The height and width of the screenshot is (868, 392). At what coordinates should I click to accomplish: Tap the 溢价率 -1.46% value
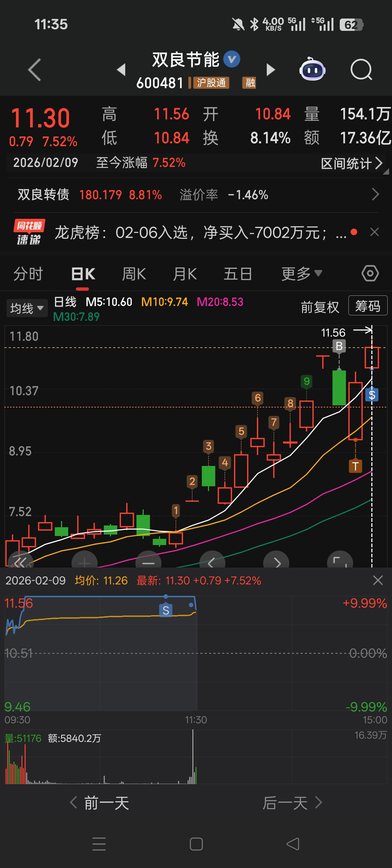coord(224,195)
